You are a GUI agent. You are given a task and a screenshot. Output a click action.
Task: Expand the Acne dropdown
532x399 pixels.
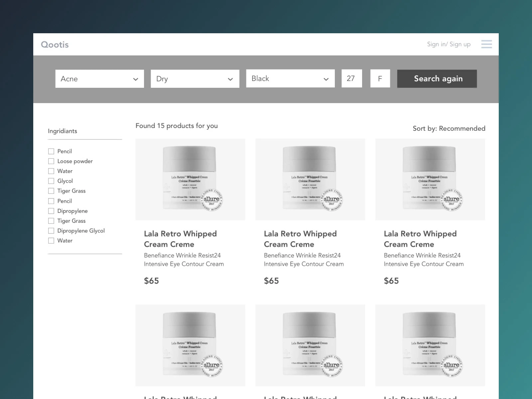point(100,79)
